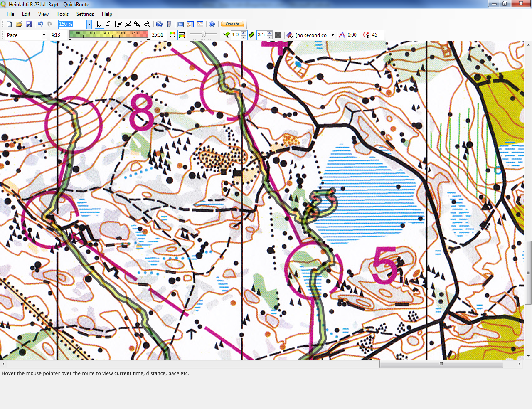The height and width of the screenshot is (409, 532).
Task: Undo the last action
Action: pos(41,24)
